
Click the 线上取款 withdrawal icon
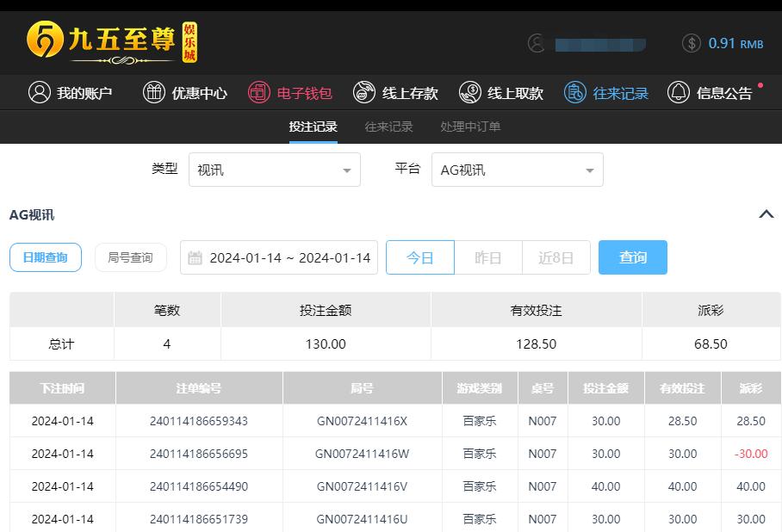pyautogui.click(x=469, y=92)
